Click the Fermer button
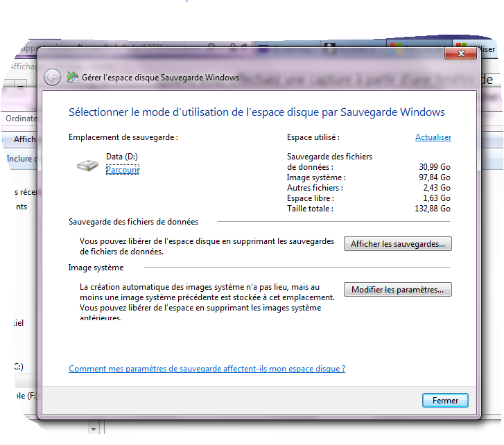 [445, 401]
